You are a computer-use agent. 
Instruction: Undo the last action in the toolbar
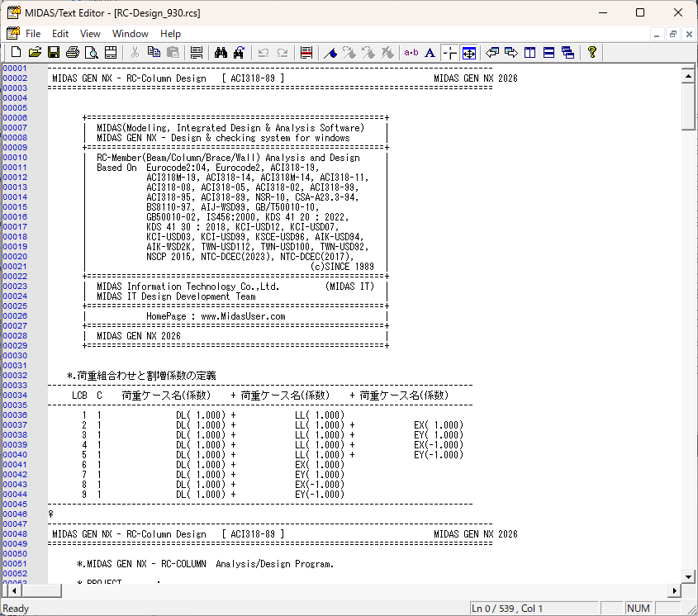coord(264,53)
